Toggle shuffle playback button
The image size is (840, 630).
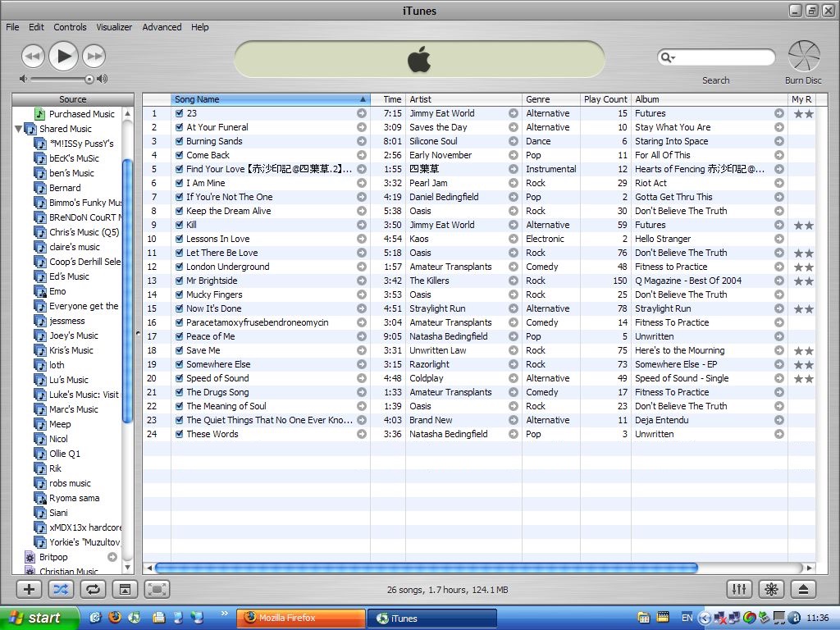click(x=61, y=589)
